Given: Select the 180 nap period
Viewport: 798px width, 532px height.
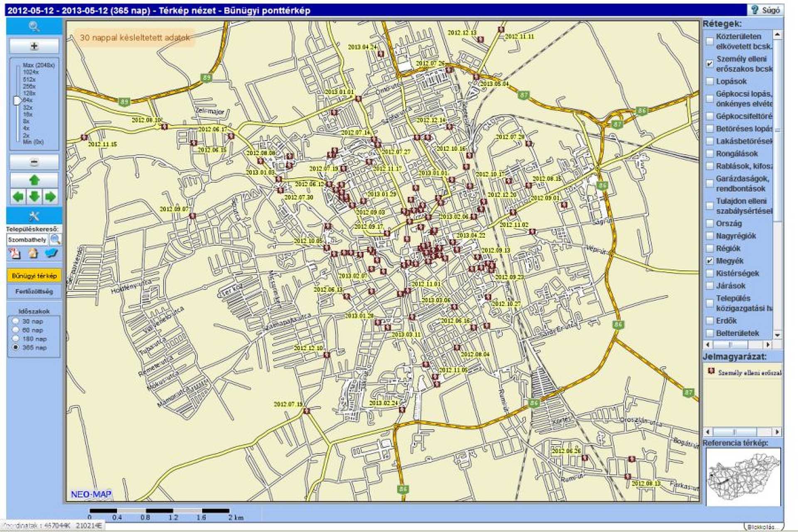Looking at the screenshot, I should (16, 339).
